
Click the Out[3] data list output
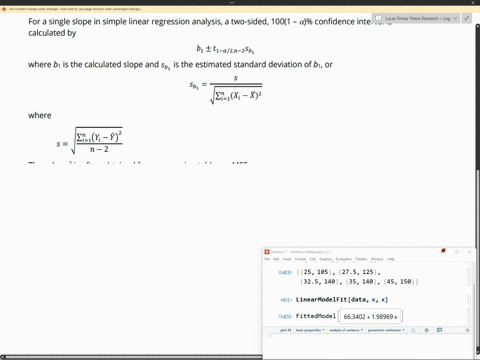click(357, 277)
